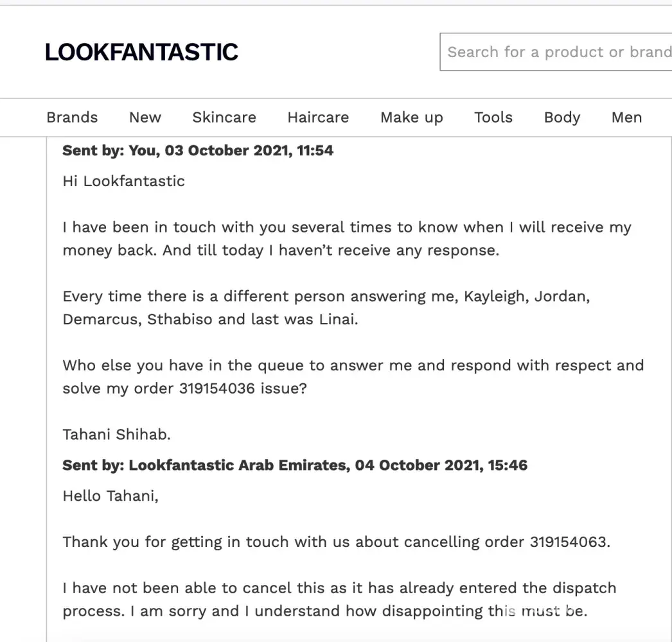Screen dimensions: 672x642
Task: Click the LOOKFANTASTIC logo
Action: point(141,52)
